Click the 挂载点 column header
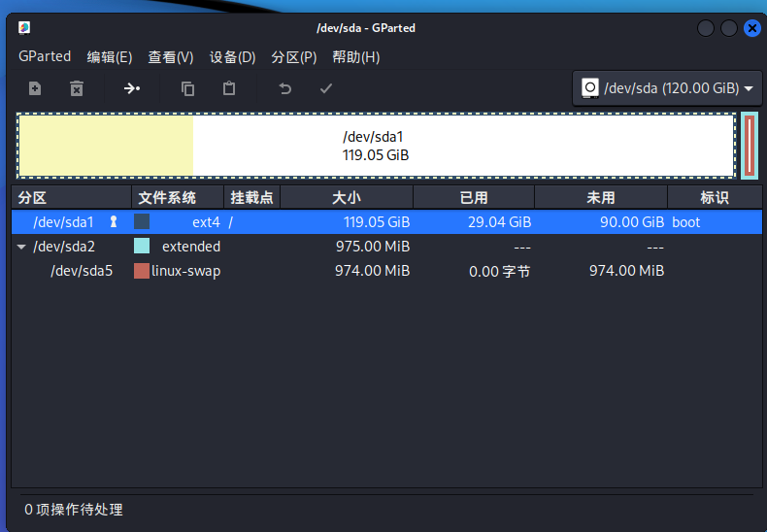The width and height of the screenshot is (767, 532). (251, 197)
